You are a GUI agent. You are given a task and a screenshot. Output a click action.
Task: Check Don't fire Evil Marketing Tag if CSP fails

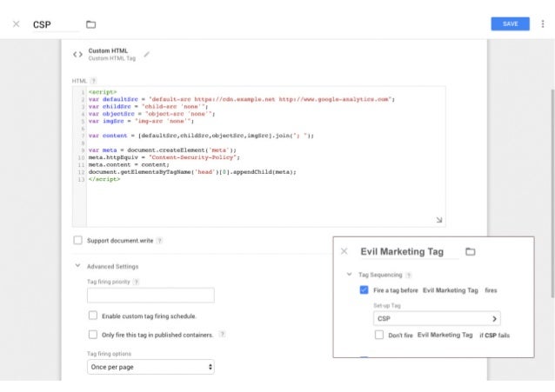tap(378, 335)
